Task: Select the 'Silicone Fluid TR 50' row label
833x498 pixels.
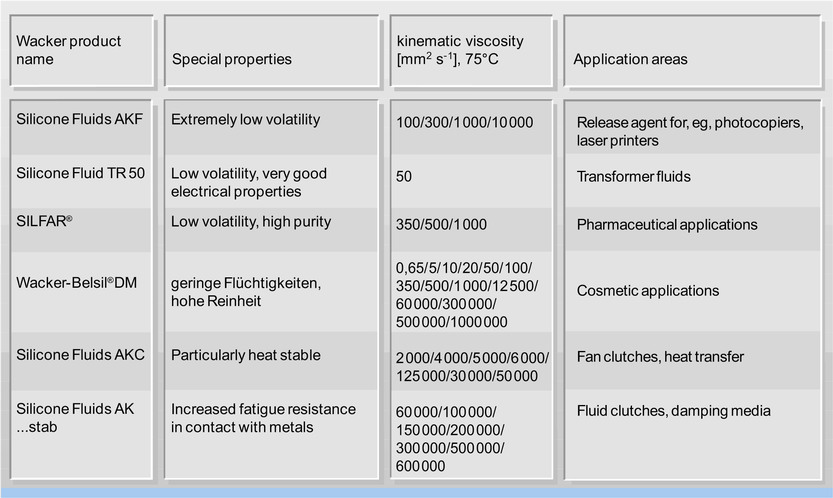Action: (x=81, y=181)
